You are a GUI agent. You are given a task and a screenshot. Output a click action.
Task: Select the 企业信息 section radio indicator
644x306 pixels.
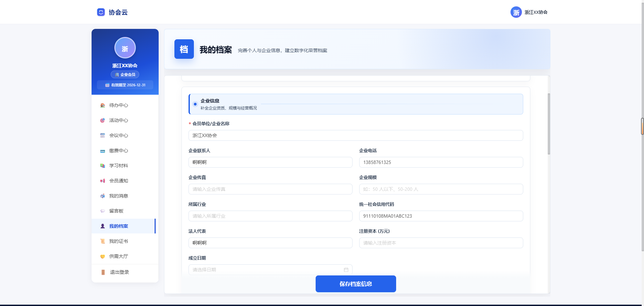(x=195, y=104)
